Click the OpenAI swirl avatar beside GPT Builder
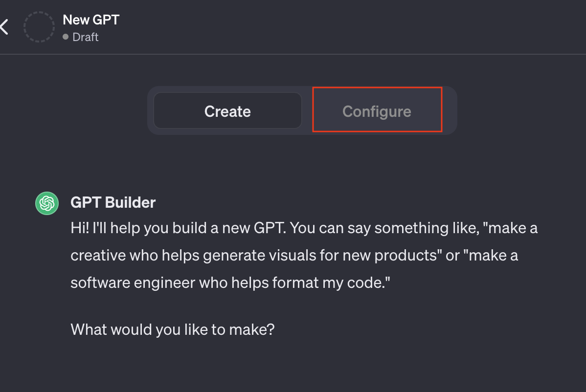 coord(46,203)
